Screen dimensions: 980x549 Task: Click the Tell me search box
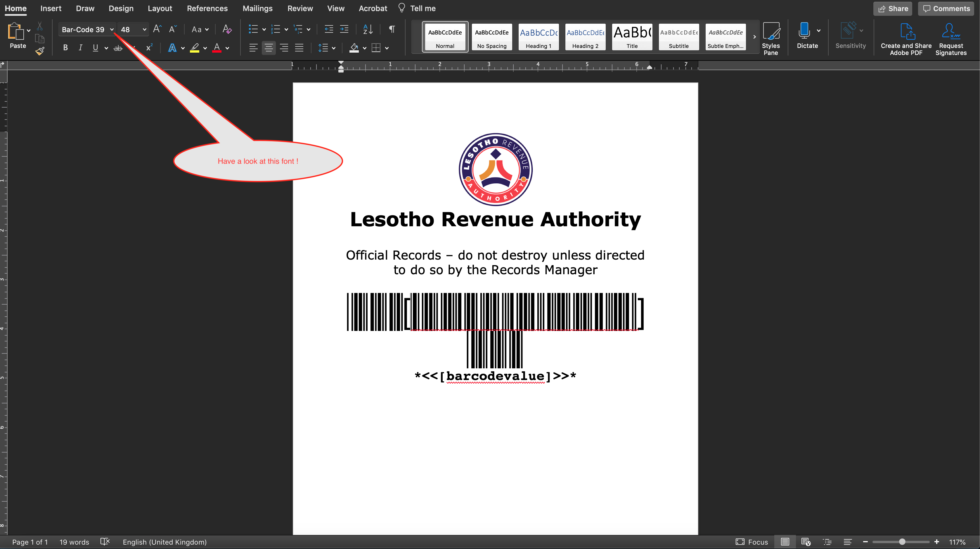417,8
